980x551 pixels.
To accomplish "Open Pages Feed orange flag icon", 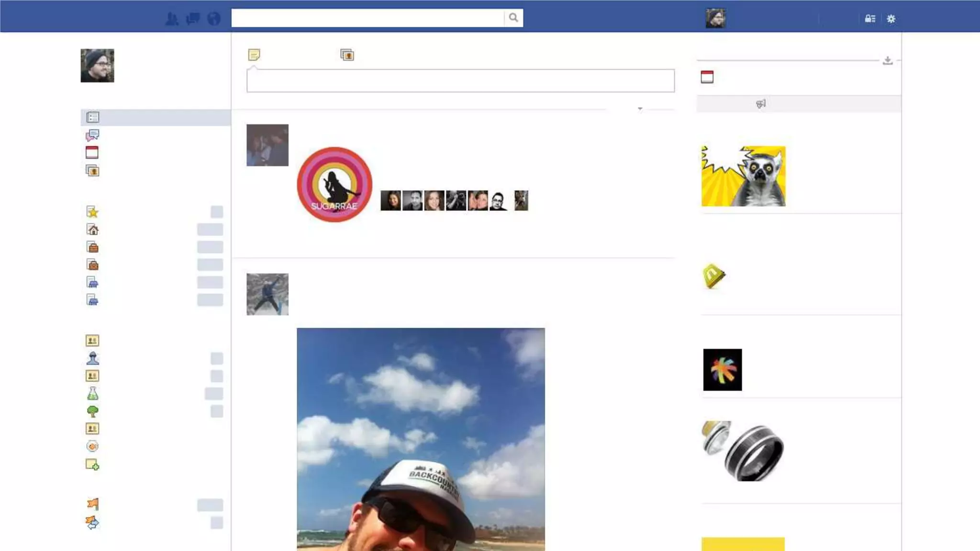I will point(93,504).
